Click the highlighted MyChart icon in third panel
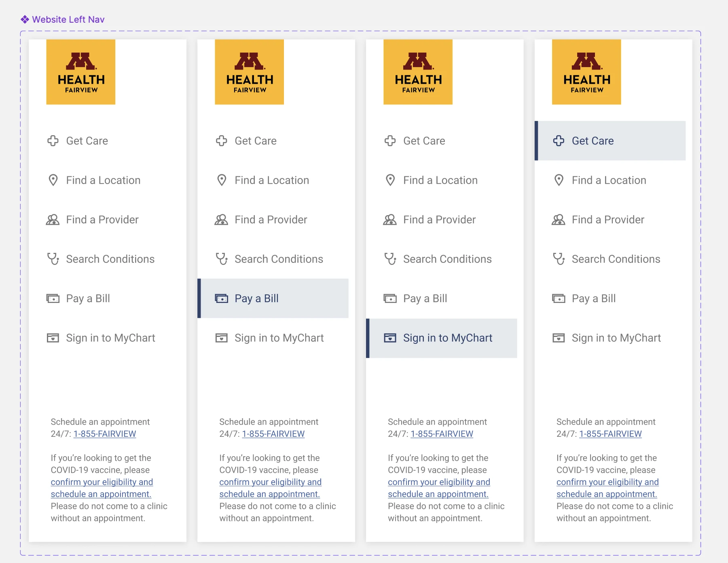 pos(390,338)
